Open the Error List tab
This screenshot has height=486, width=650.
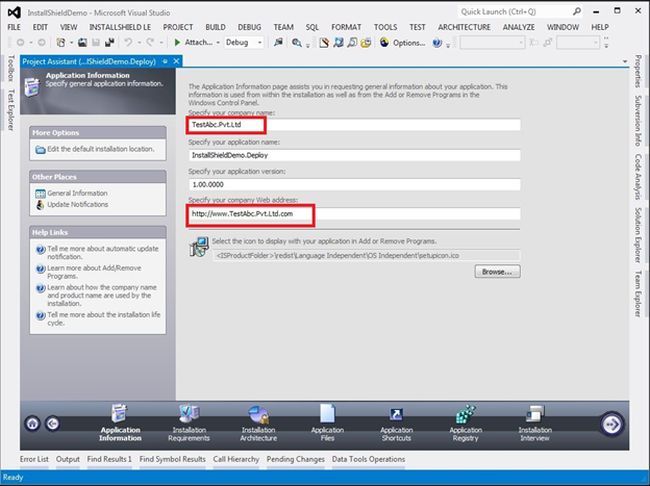[x=34, y=459]
